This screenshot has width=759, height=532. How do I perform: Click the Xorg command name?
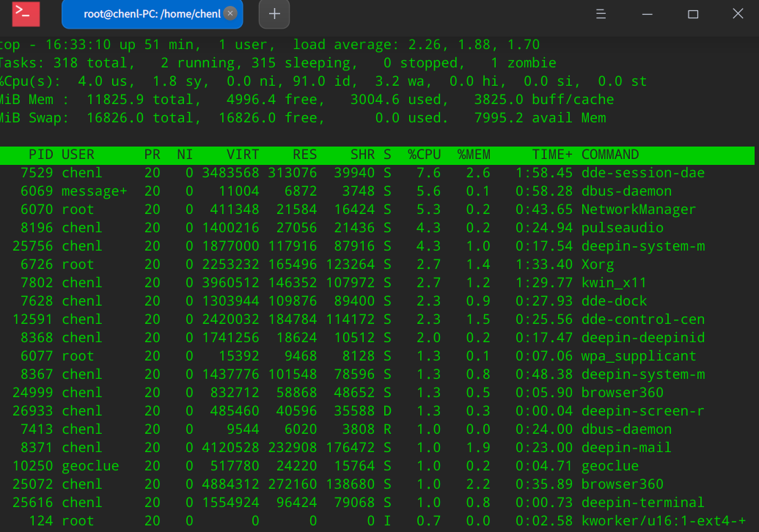(x=598, y=265)
